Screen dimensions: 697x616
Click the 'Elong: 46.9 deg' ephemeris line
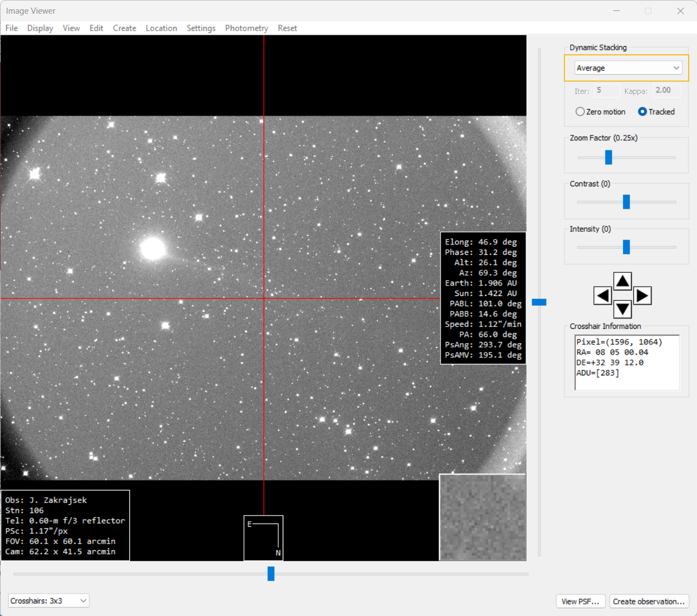481,242
